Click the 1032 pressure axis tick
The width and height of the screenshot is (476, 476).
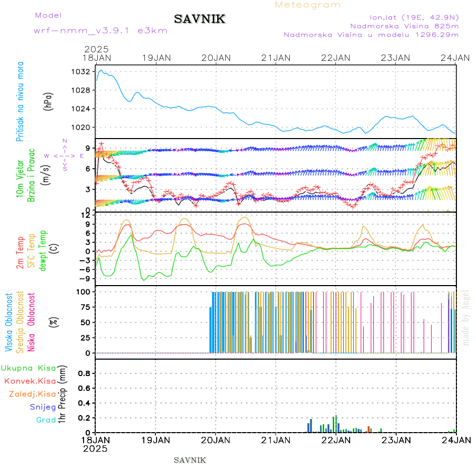(82, 71)
